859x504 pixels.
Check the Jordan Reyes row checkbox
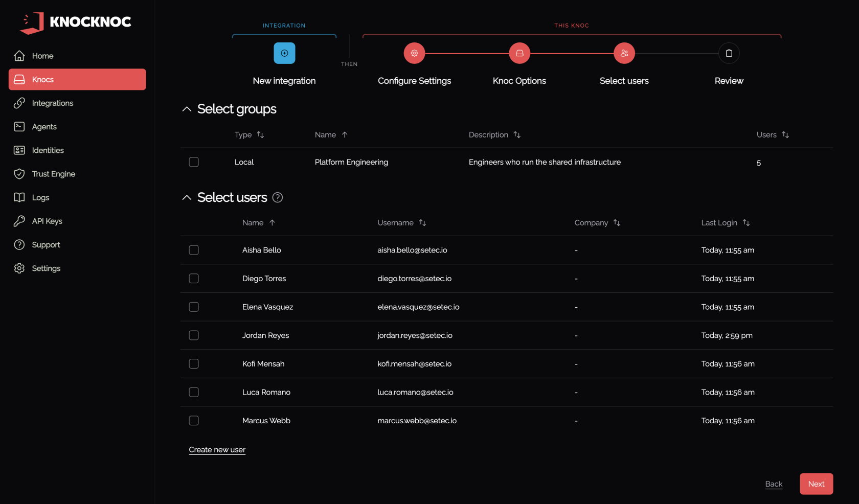click(x=194, y=335)
